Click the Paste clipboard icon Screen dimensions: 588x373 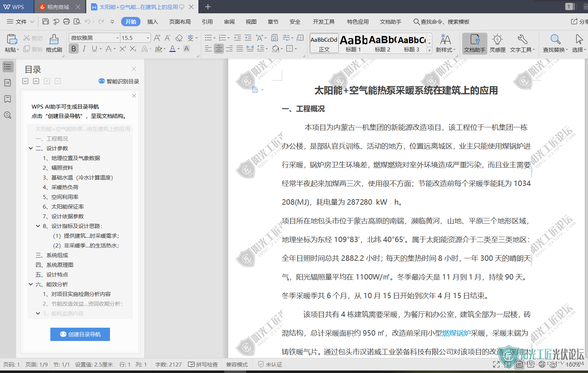coord(12,40)
